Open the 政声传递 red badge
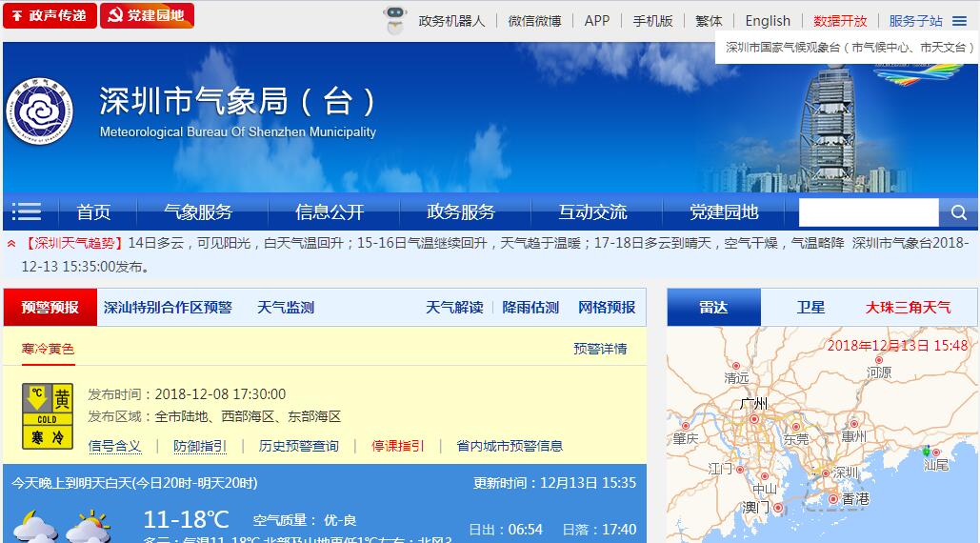The height and width of the screenshot is (543, 980). click(50, 15)
